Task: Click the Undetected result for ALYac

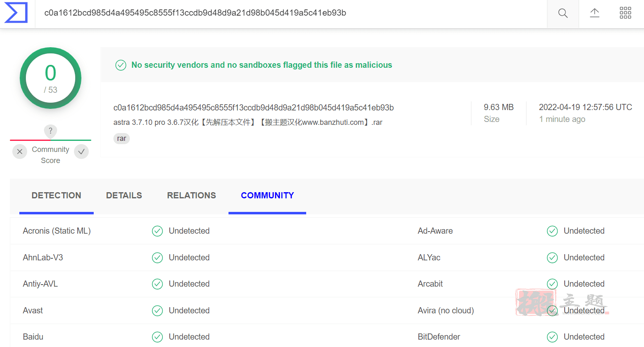Action: coord(584,257)
